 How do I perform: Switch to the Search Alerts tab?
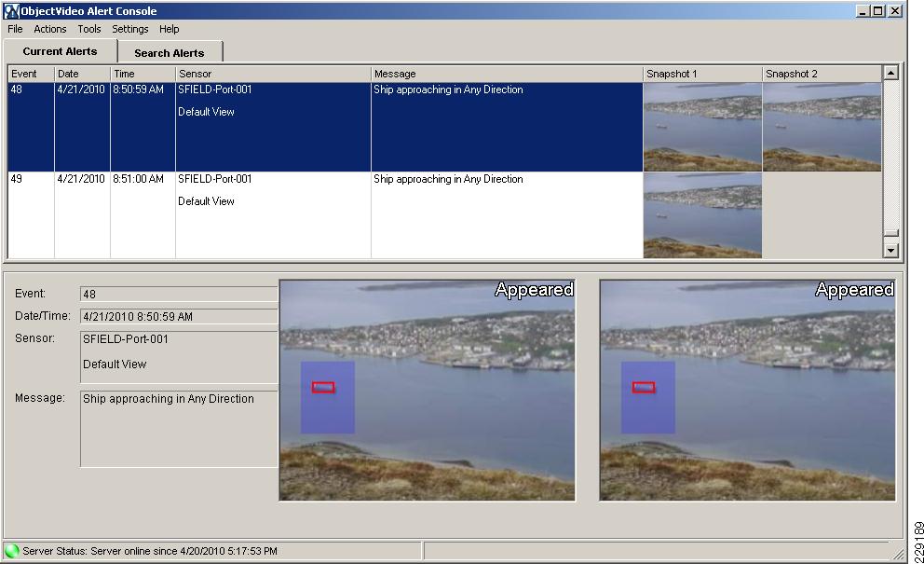170,52
